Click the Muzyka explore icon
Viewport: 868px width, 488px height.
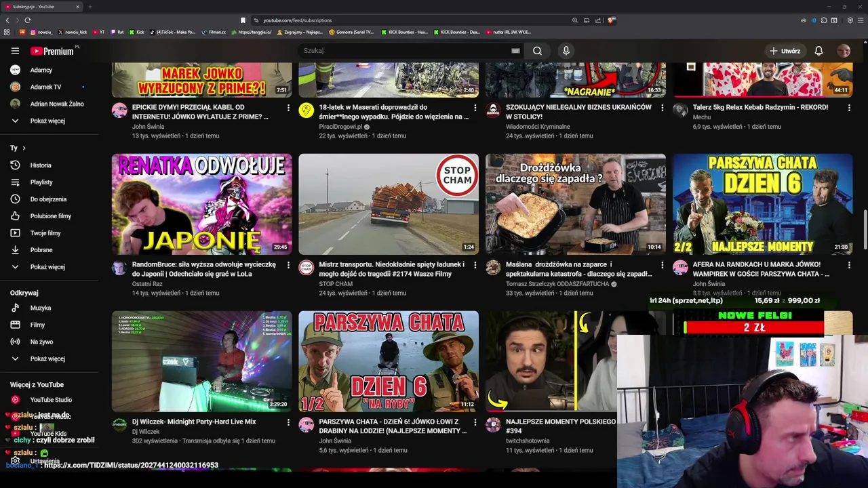15,308
